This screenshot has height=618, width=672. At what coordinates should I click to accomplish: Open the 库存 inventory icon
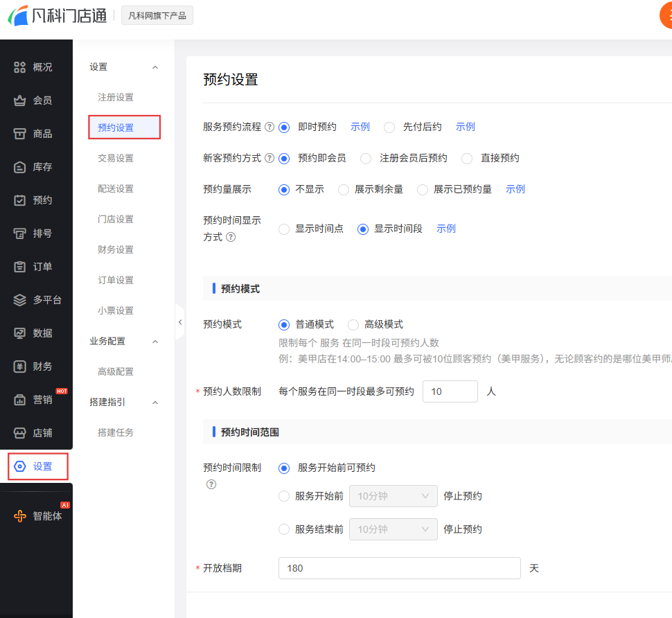[x=20, y=167]
